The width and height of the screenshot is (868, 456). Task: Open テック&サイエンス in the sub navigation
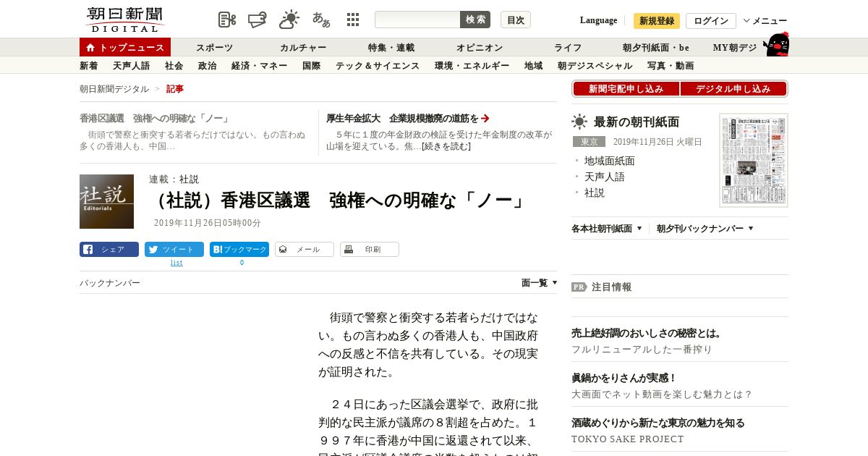tap(378, 66)
